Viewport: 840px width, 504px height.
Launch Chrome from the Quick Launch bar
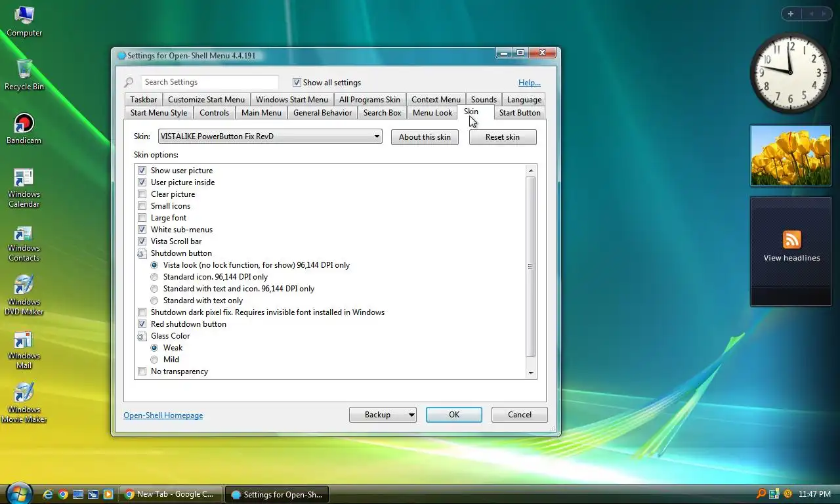pyautogui.click(x=63, y=494)
